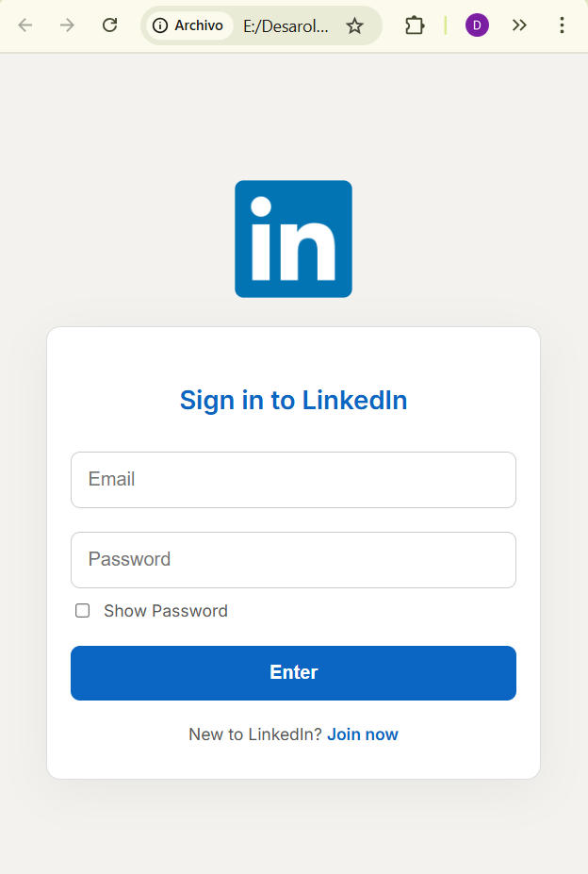Screen dimensions: 588x874
Task: Tick the Show Password checkbox
Action: click(x=83, y=611)
